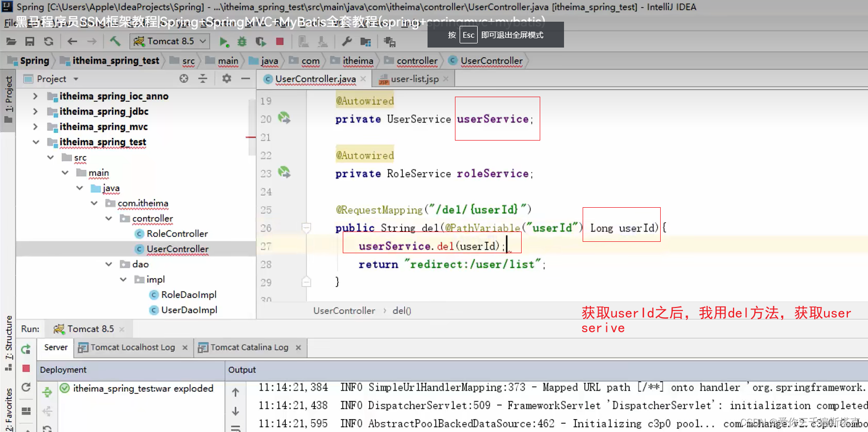The image size is (868, 432).
Task: Close the Tomcat Catalina Log tab
Action: (x=298, y=348)
